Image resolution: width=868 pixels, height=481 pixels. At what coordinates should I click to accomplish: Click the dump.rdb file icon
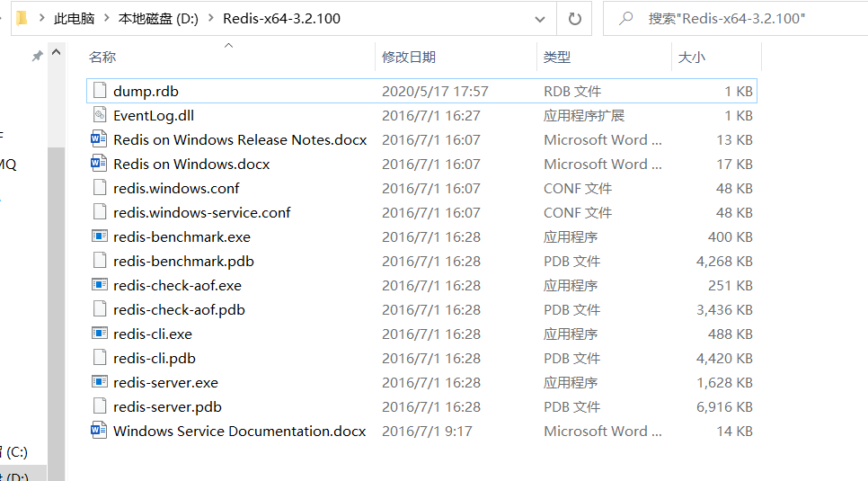click(100, 90)
